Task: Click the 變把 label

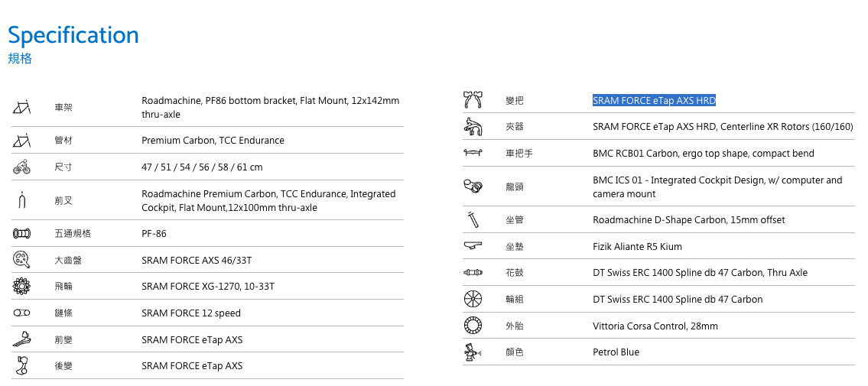Action: click(515, 101)
